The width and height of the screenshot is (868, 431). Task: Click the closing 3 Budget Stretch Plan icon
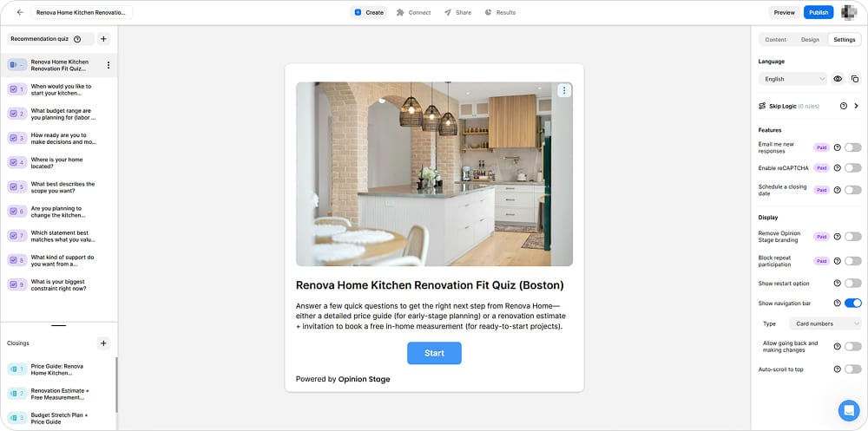[17, 418]
